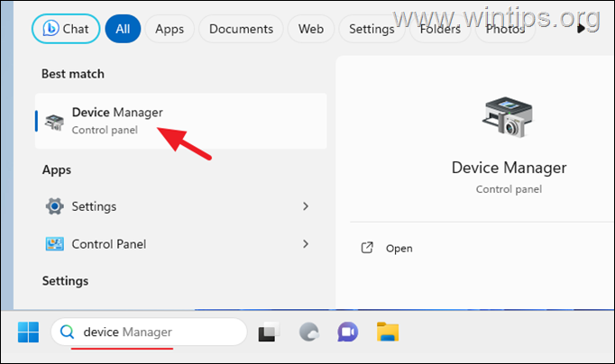The image size is (615, 364).
Task: Open the Windows Start menu
Action: (x=28, y=332)
